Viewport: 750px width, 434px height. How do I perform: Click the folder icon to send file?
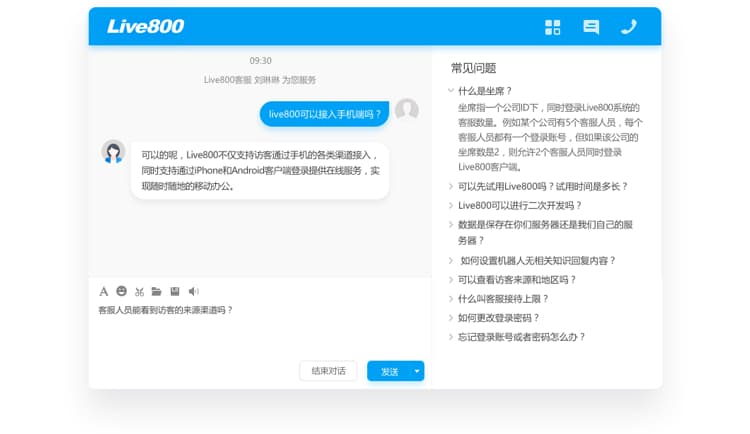156,291
